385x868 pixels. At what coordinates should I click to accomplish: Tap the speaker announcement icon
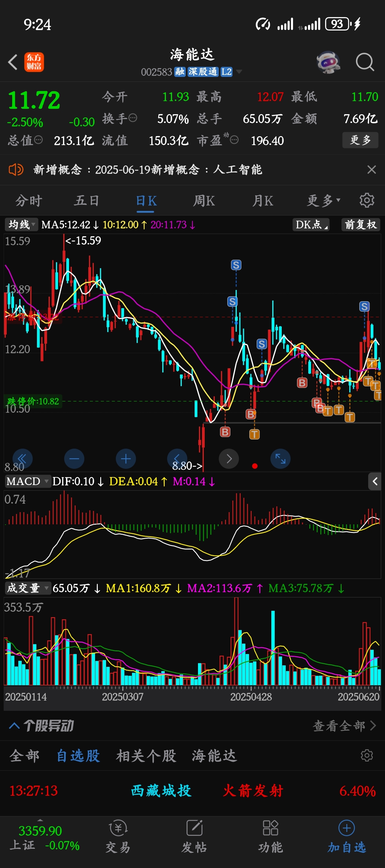[x=16, y=169]
